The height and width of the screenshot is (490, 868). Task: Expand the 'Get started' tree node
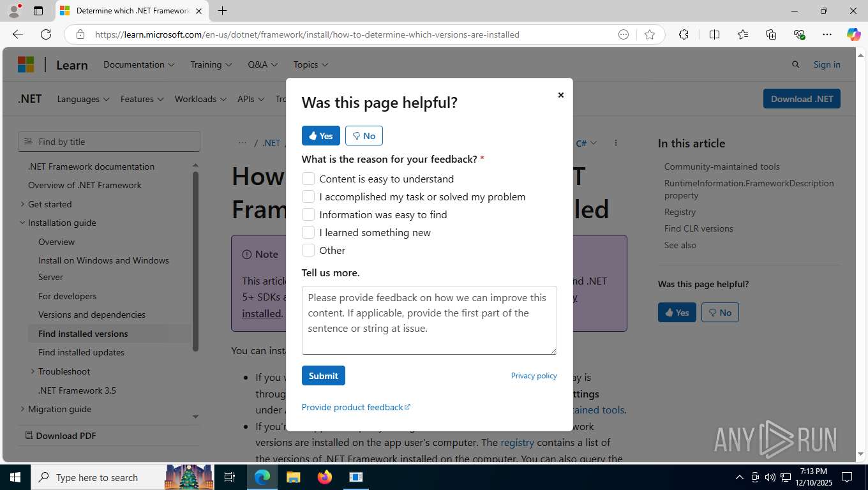click(22, 204)
